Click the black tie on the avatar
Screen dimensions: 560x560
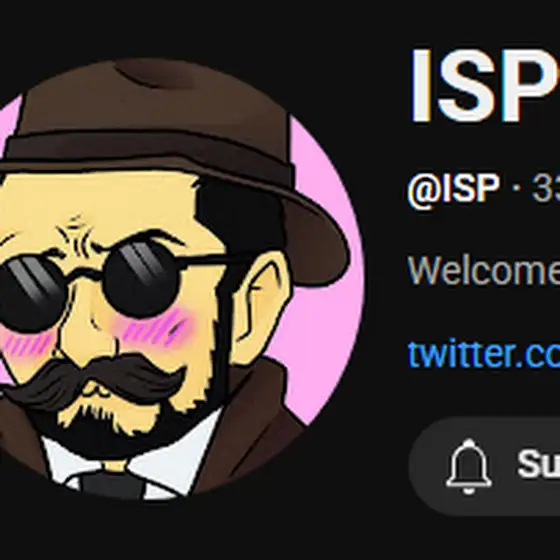coord(112,484)
